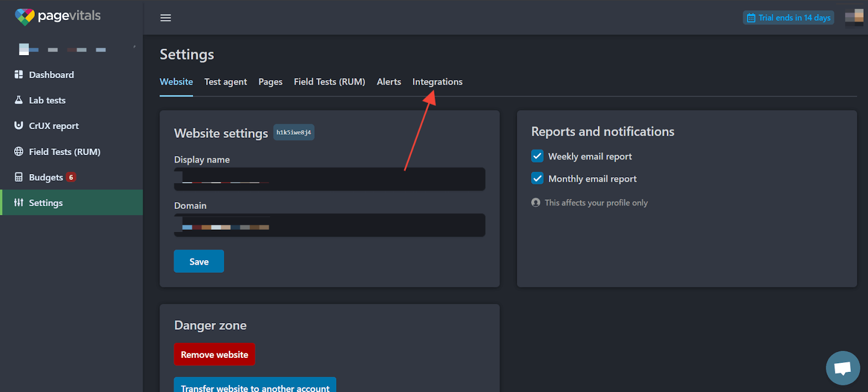Click the Website settings heading
868x392 pixels.
221,133
